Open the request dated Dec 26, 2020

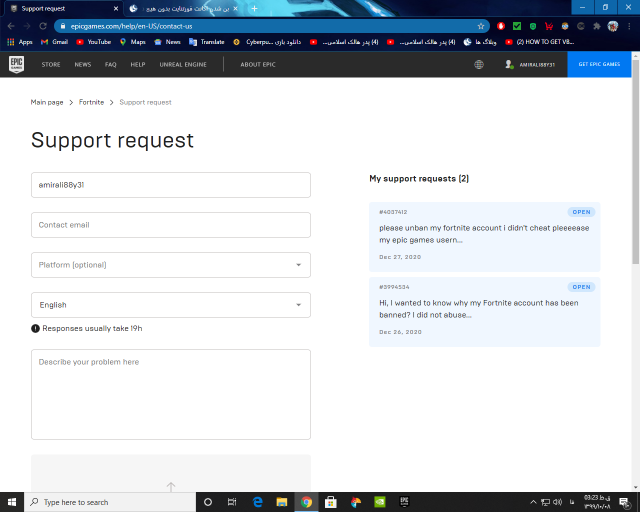pyautogui.click(x=484, y=312)
